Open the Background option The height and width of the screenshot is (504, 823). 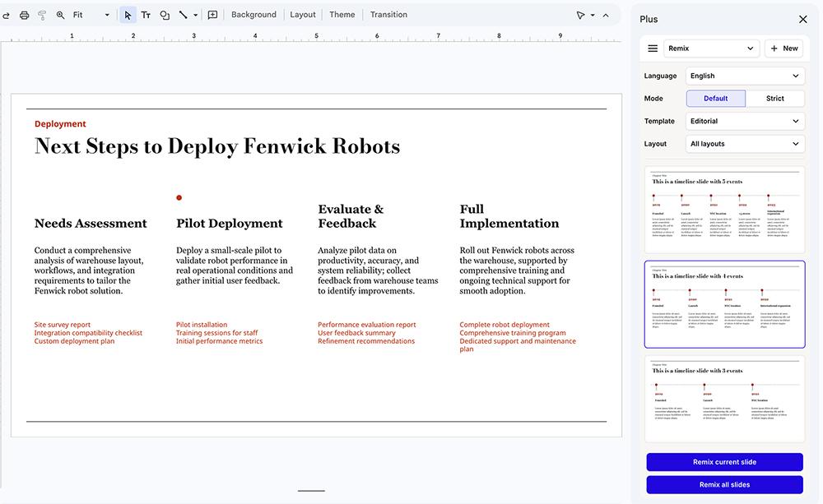(x=253, y=15)
